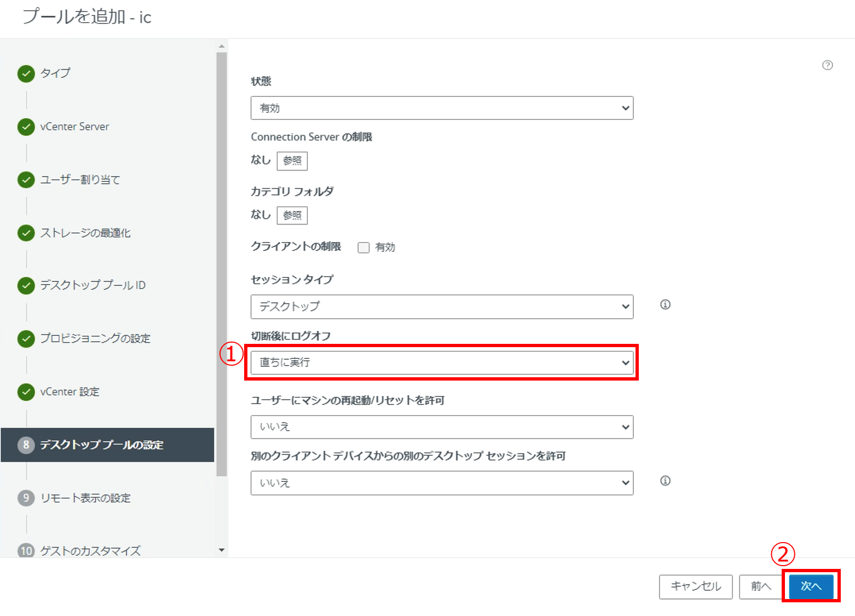The width and height of the screenshot is (855, 616).
Task: Go to ユーザー割り当て step
Action: pyautogui.click(x=80, y=180)
